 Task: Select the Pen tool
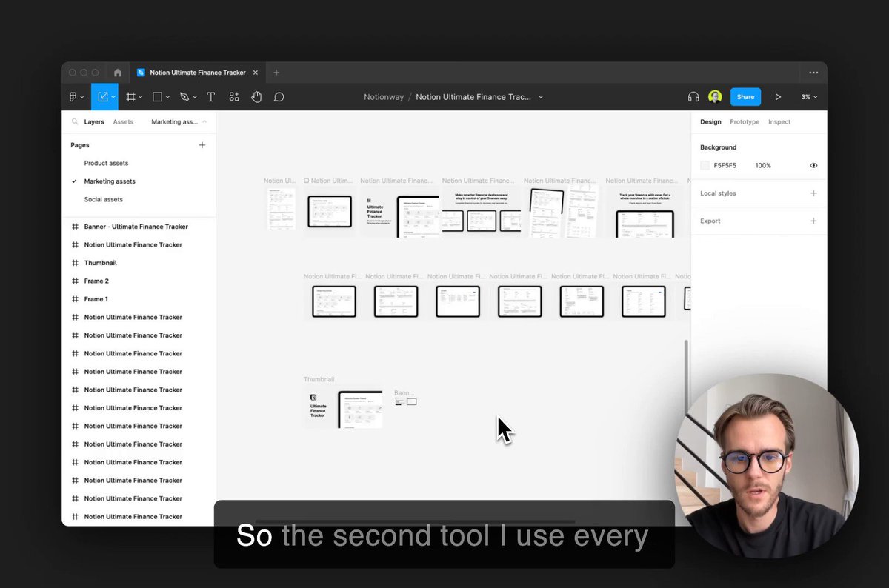[x=184, y=97]
